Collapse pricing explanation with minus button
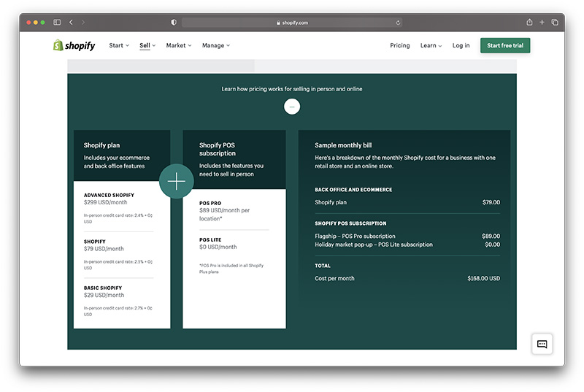584x392 pixels. point(292,107)
